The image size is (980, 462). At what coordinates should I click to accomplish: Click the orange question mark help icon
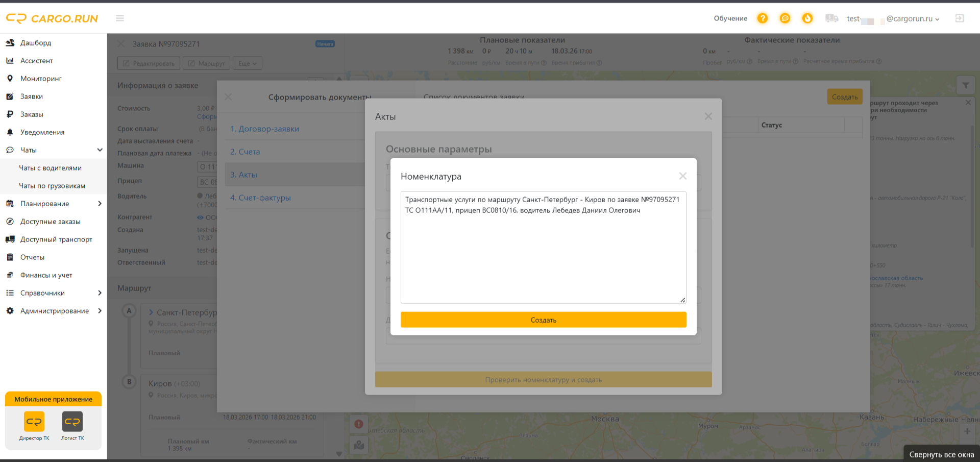pyautogui.click(x=762, y=18)
